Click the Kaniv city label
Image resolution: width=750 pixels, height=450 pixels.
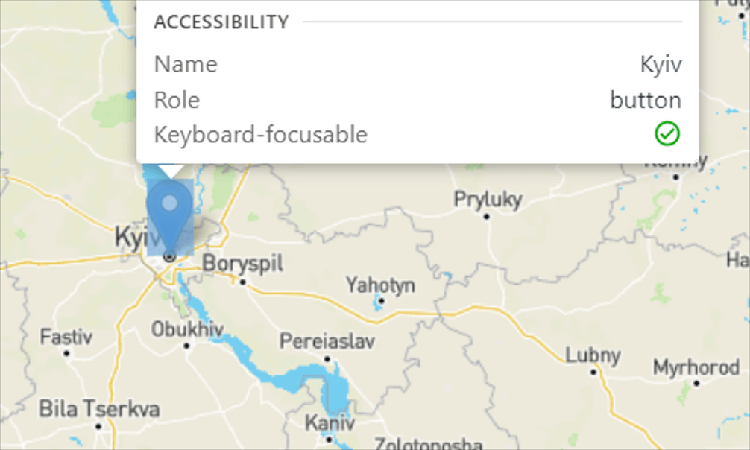point(329,421)
